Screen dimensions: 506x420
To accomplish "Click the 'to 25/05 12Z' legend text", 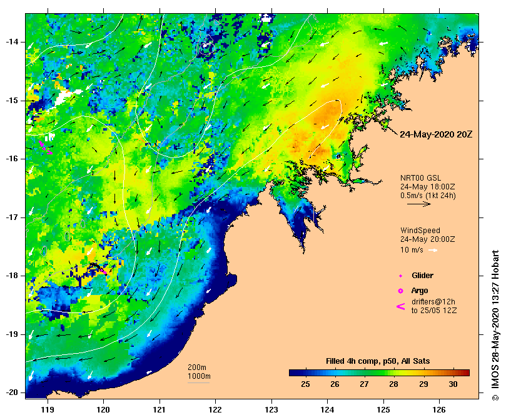I will [x=434, y=311].
